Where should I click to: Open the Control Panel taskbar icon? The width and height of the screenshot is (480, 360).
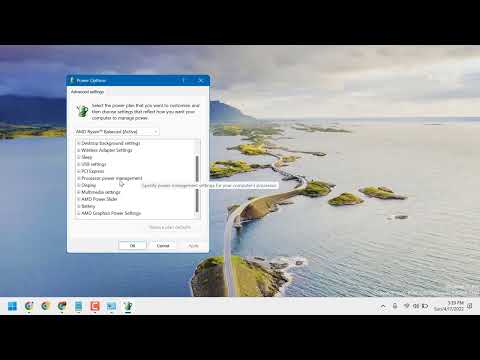click(x=111, y=306)
